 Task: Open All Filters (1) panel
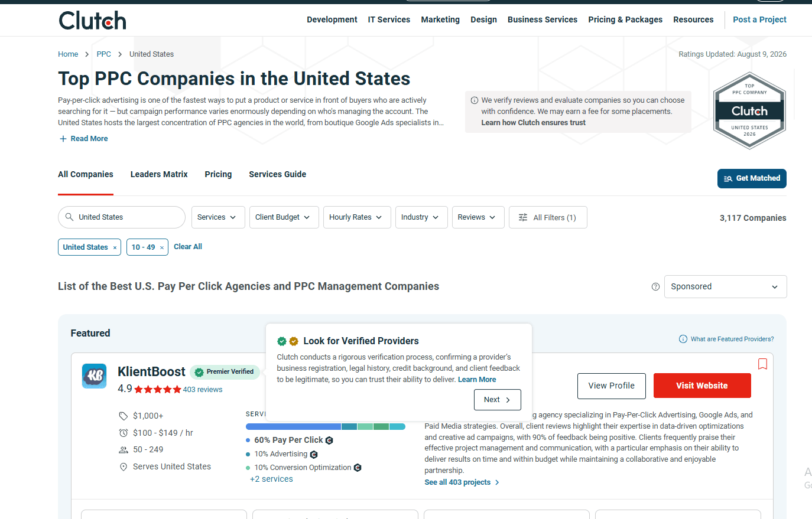pyautogui.click(x=548, y=217)
